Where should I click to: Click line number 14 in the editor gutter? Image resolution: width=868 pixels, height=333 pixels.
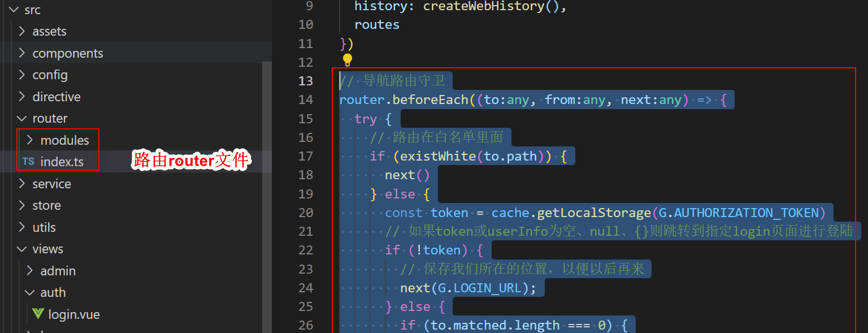click(306, 99)
